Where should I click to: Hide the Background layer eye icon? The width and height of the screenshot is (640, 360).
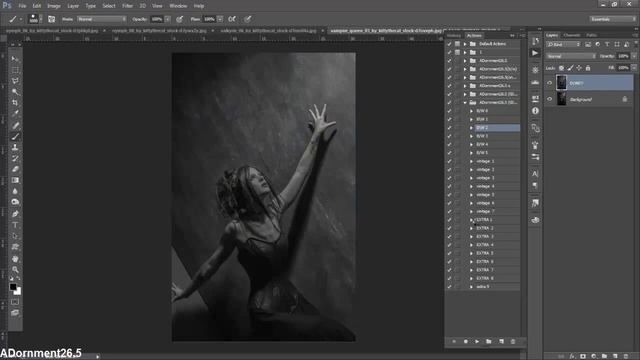(549, 99)
